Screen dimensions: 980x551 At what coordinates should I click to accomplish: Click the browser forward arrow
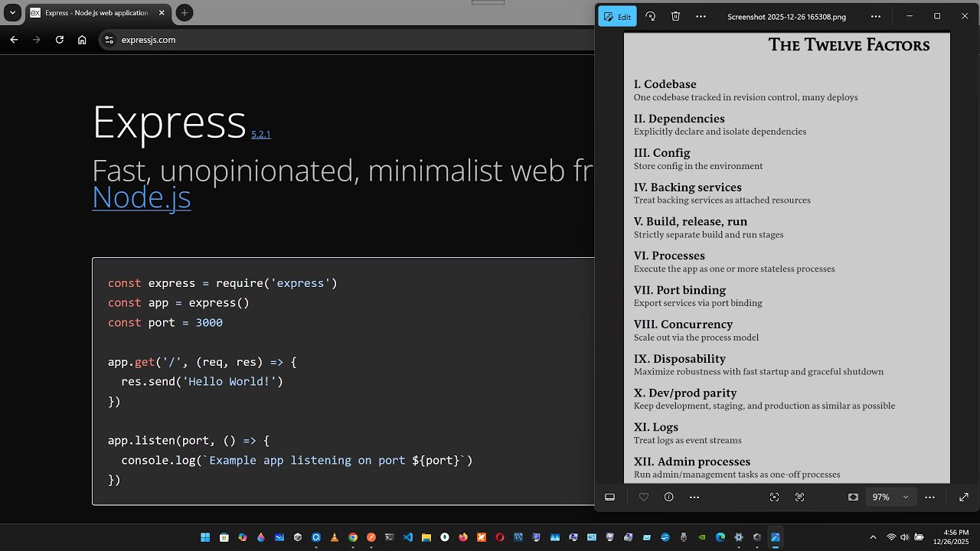(37, 40)
